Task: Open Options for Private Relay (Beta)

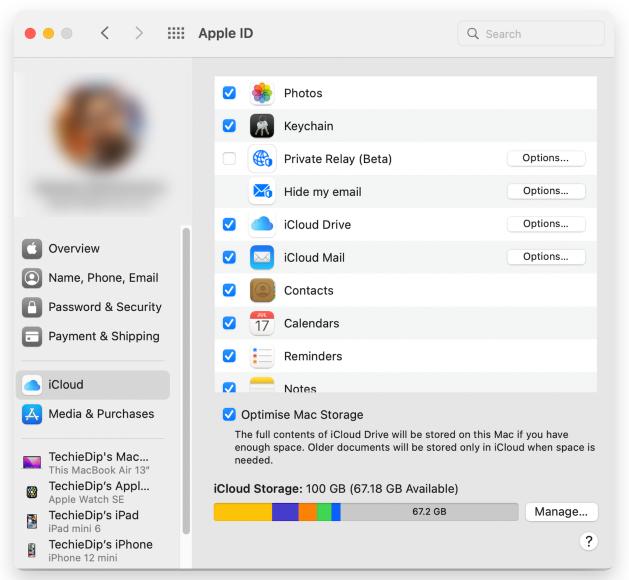Action: (546, 158)
